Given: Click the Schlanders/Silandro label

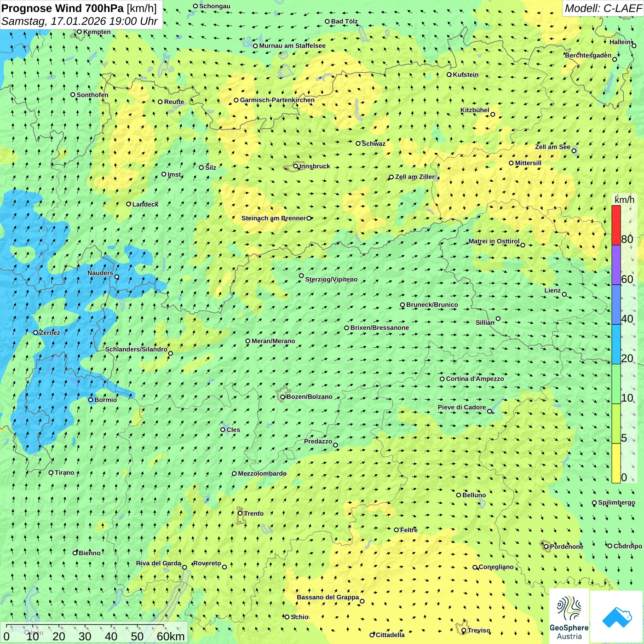Looking at the screenshot, I should click(x=136, y=349).
